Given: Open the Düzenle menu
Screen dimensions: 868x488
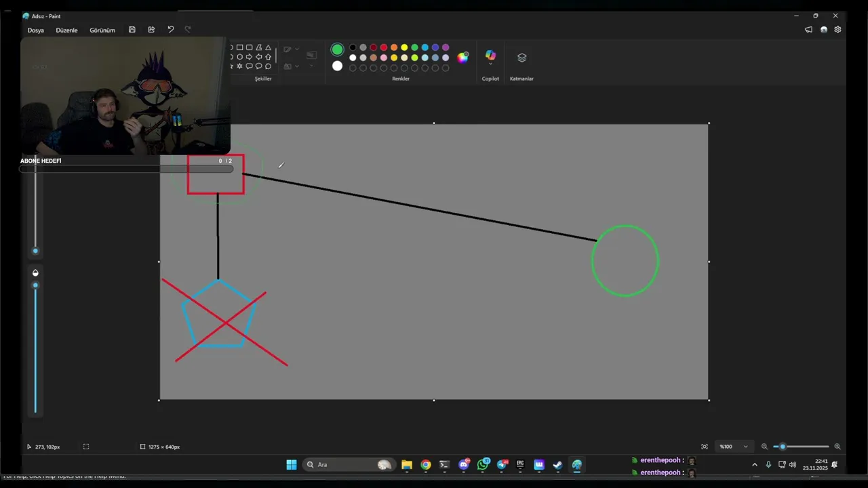Looking at the screenshot, I should (66, 30).
